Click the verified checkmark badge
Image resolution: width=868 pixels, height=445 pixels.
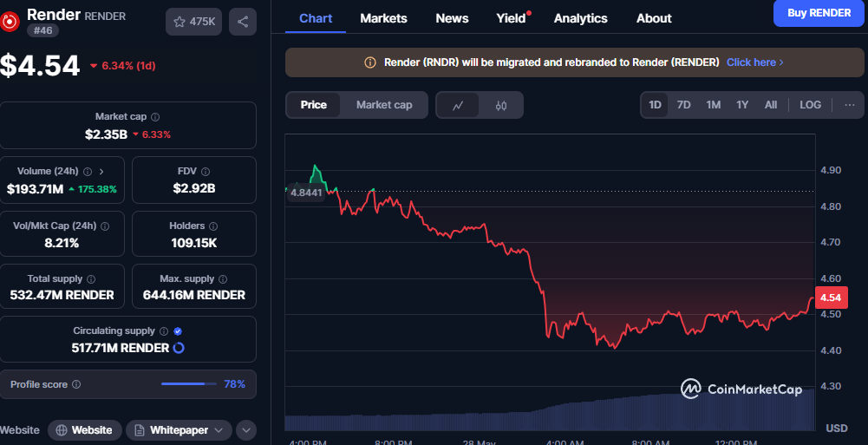178,331
